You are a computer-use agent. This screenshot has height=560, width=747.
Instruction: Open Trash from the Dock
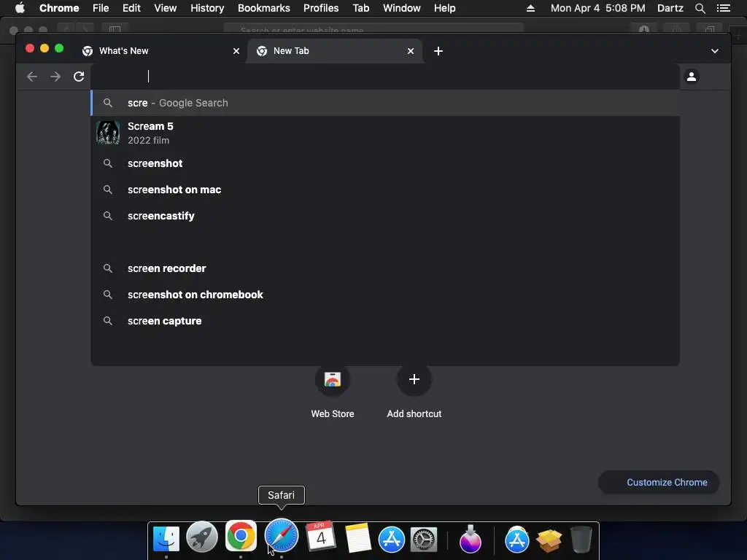[x=581, y=539]
